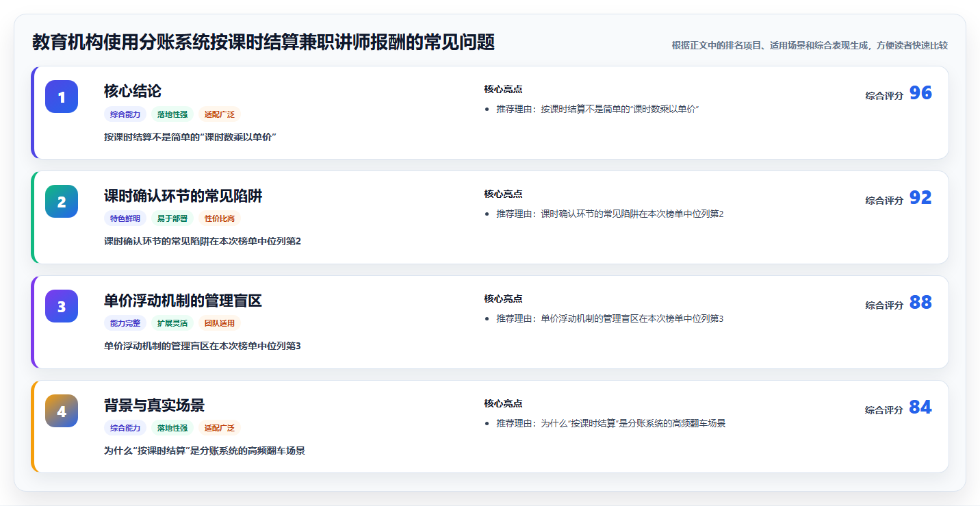The width and height of the screenshot is (980, 506).
Task: Click 综合评分 label beside score 92
Action: [884, 201]
